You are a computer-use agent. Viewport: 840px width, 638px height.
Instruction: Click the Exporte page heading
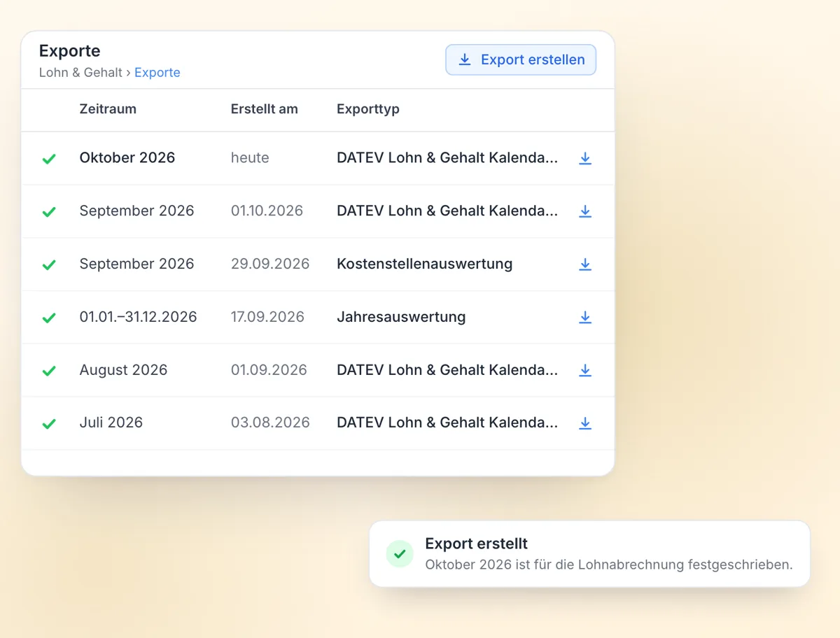tap(69, 51)
